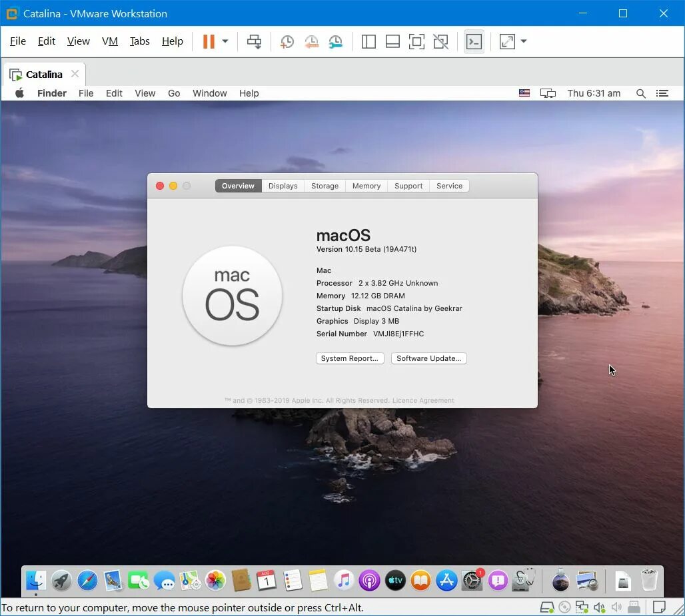Open Maps from the dock
The height and width of the screenshot is (616, 685).
[x=190, y=581]
